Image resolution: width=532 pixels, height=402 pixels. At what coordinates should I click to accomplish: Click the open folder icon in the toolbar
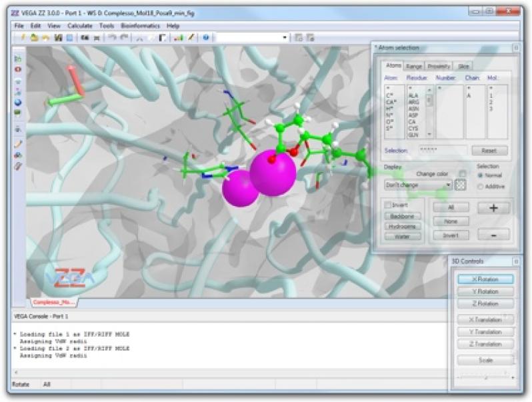[x=34, y=37]
